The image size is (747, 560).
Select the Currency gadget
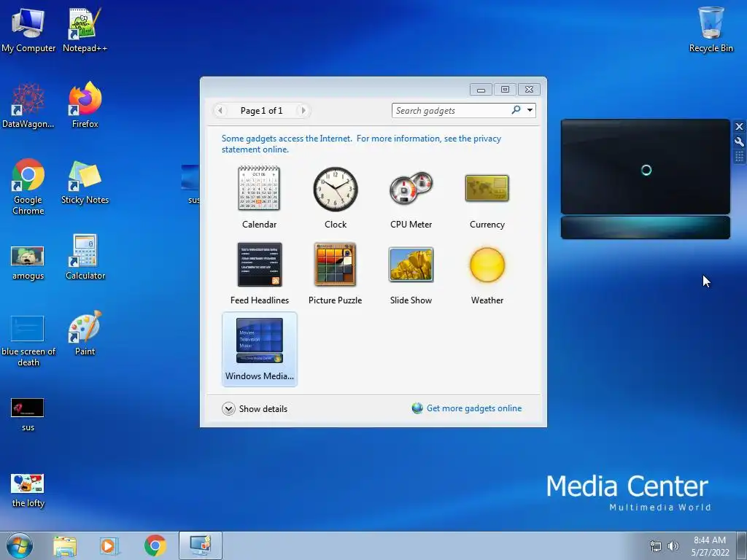point(487,197)
